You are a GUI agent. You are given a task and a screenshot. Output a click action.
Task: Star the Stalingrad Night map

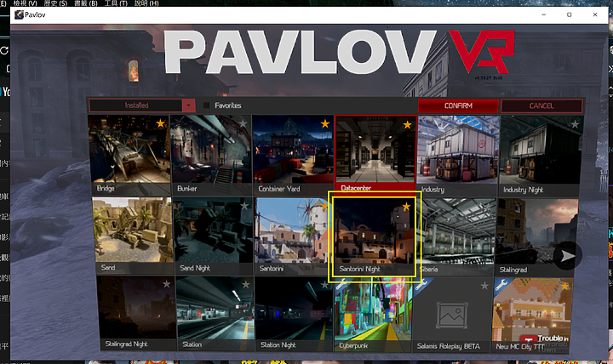point(167,284)
